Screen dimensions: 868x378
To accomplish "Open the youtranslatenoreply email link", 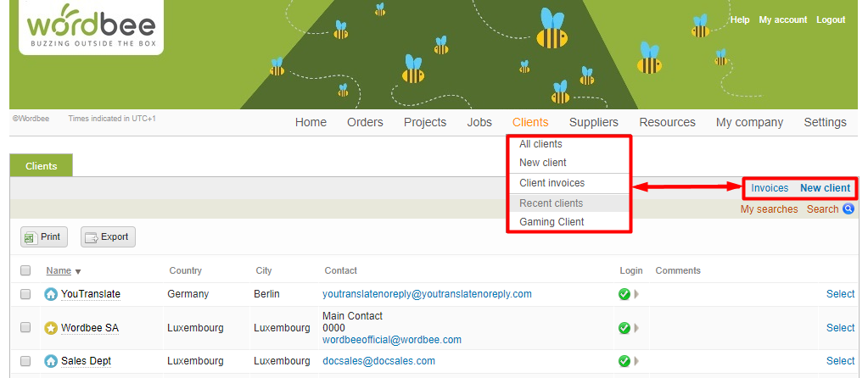I will coord(427,294).
